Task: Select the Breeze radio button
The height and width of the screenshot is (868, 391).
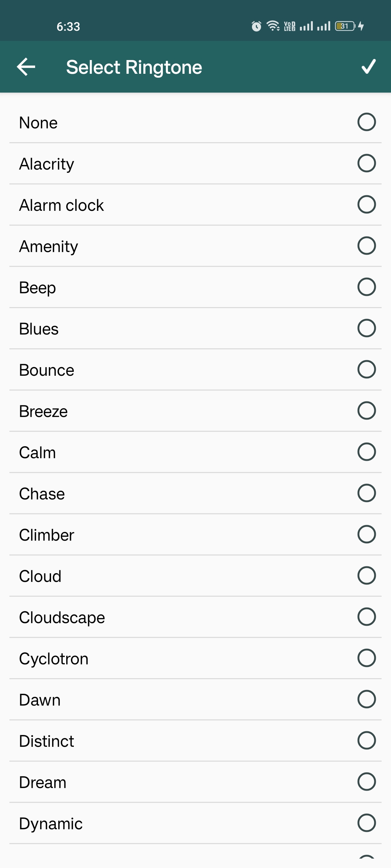Action: 366,410
